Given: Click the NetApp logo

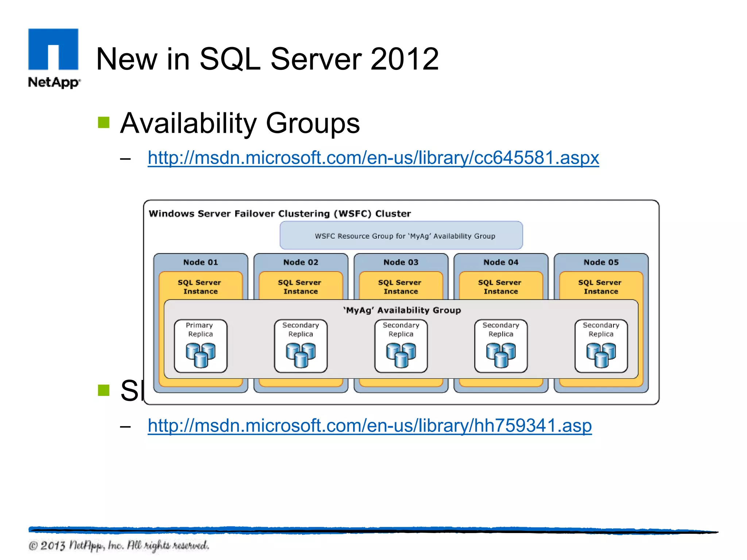Looking at the screenshot, I should pos(54,58).
